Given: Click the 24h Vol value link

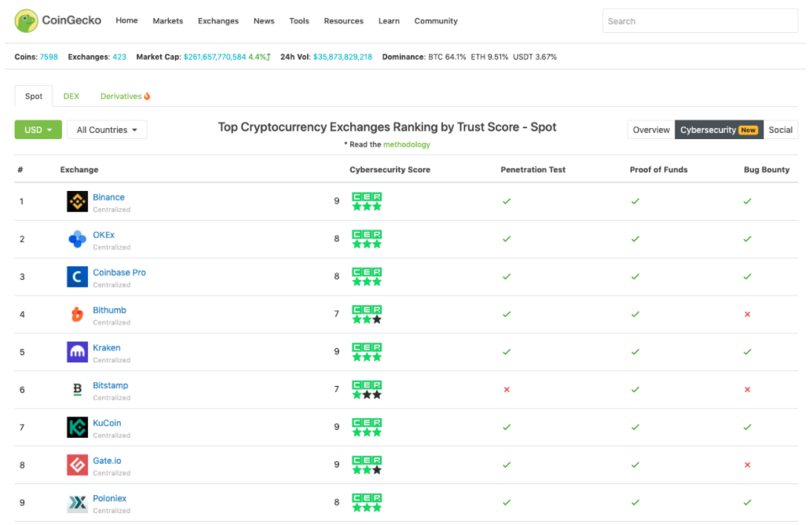Looking at the screenshot, I should coord(342,57).
